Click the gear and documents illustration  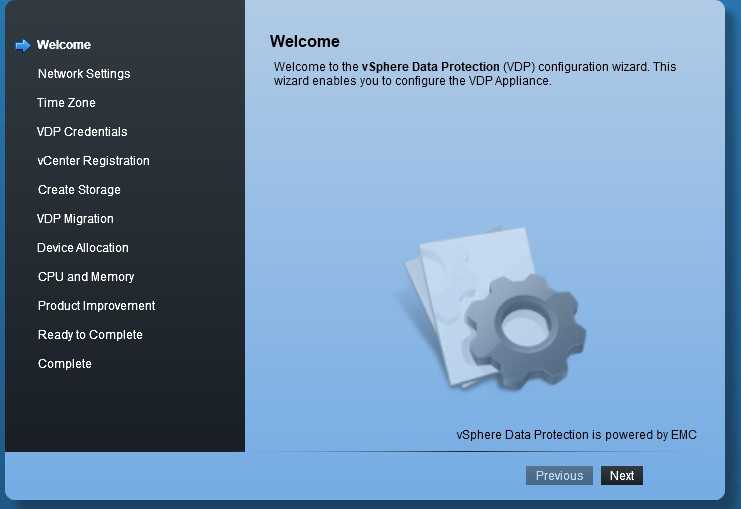click(x=491, y=310)
